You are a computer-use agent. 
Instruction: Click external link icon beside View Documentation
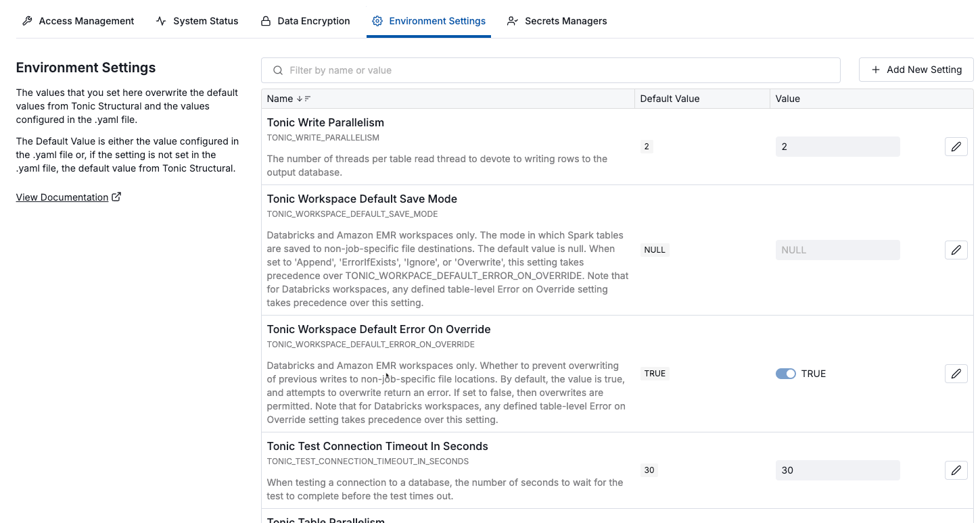116,197
